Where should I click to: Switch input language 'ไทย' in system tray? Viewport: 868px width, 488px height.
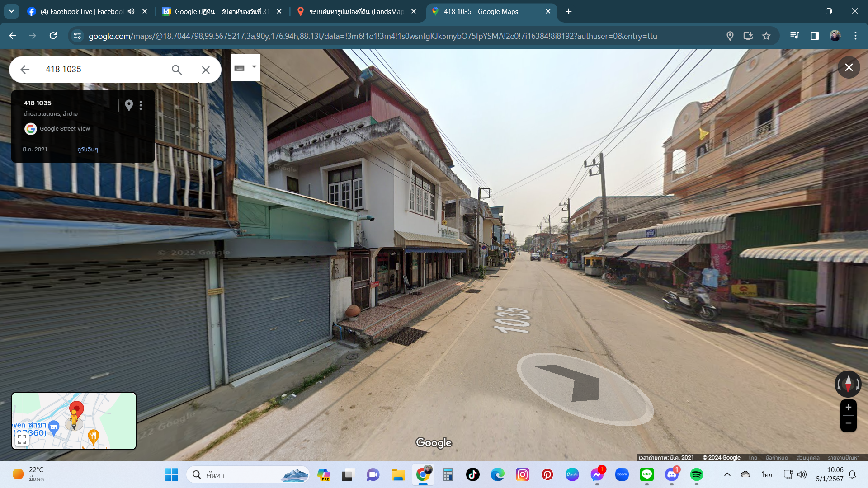pos(767,474)
